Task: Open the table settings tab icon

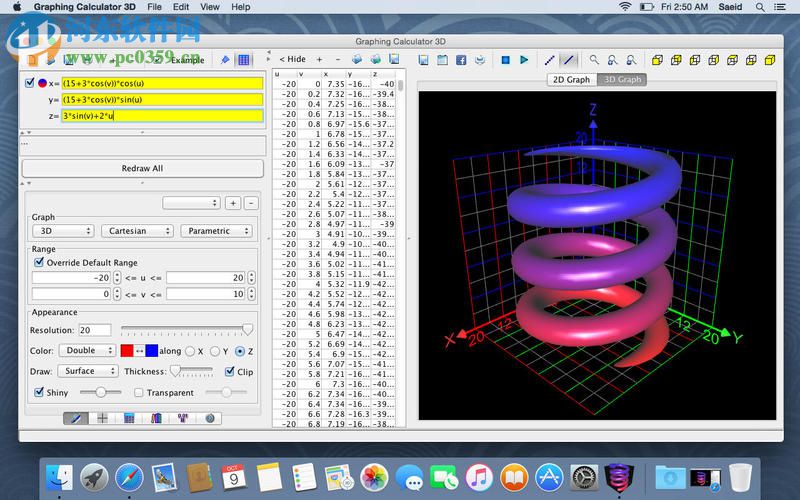Action: (129, 418)
